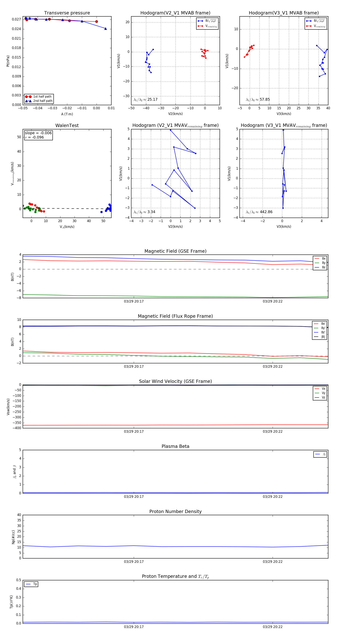This screenshot has height=644, width=351.
Task: Click B/√(μ0ρ) legend entry in V3_V1 MVAB hodogram
Action: click(x=316, y=21)
